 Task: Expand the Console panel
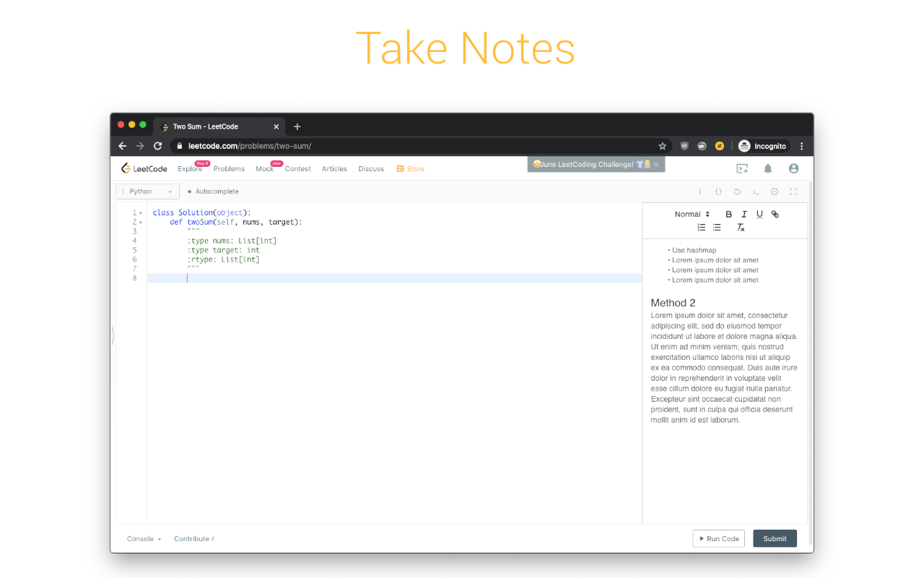point(144,539)
